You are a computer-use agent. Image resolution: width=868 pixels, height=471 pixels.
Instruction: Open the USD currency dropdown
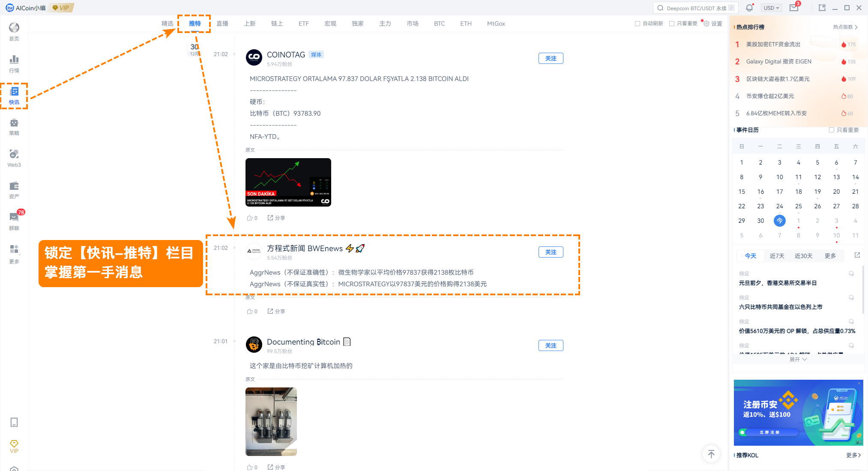(772, 8)
